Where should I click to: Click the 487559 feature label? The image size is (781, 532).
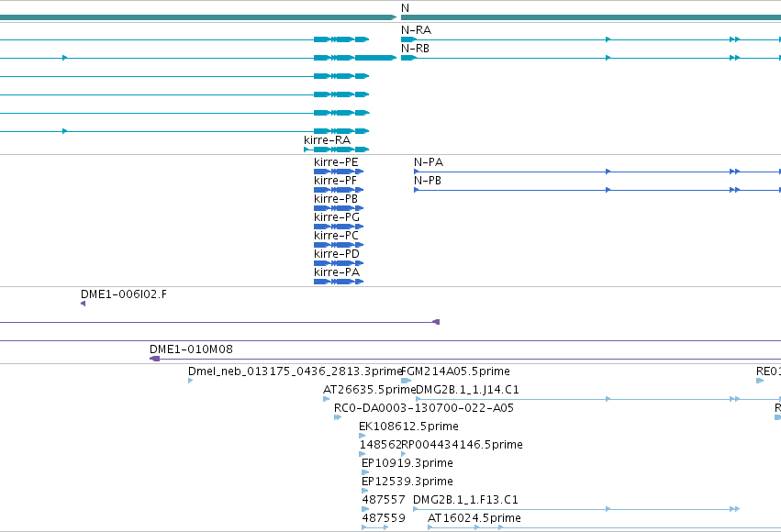[x=384, y=518]
